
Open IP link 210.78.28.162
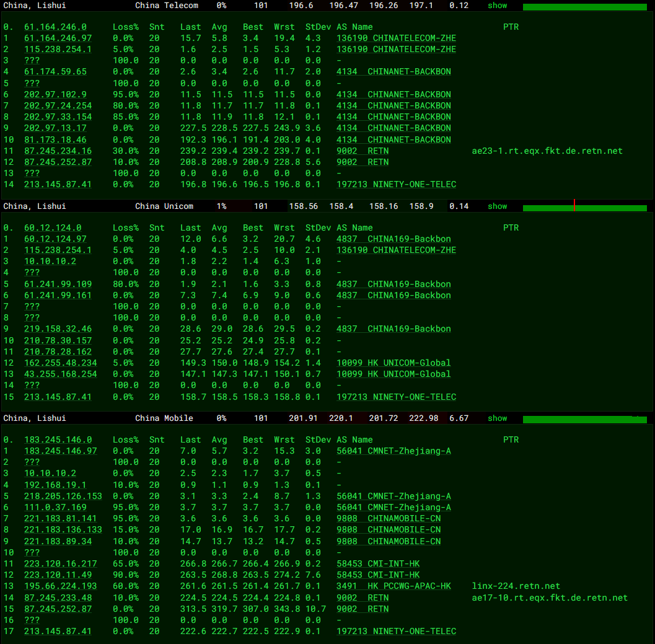coord(58,351)
